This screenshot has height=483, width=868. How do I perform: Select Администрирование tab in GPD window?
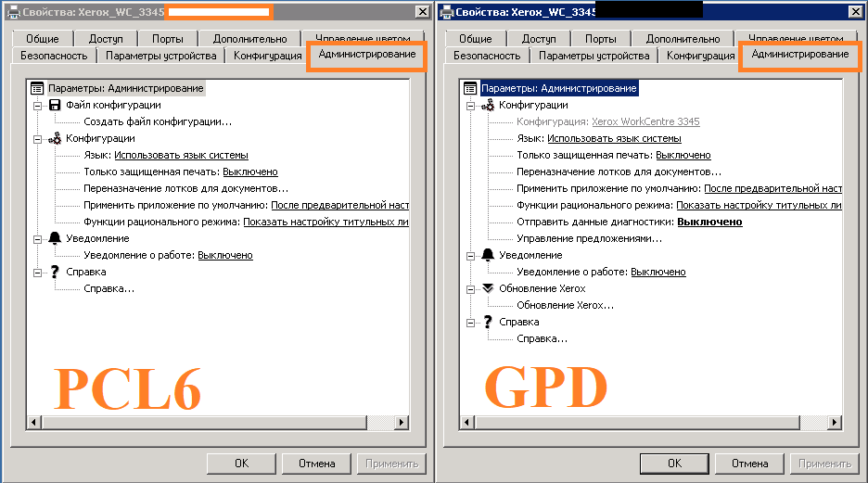tap(800, 54)
